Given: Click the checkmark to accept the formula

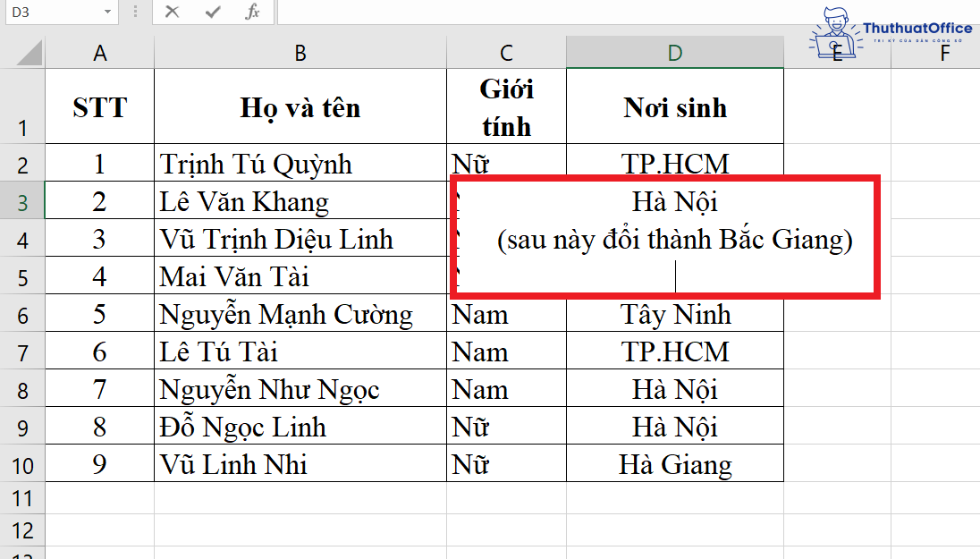Looking at the screenshot, I should coord(212,13).
